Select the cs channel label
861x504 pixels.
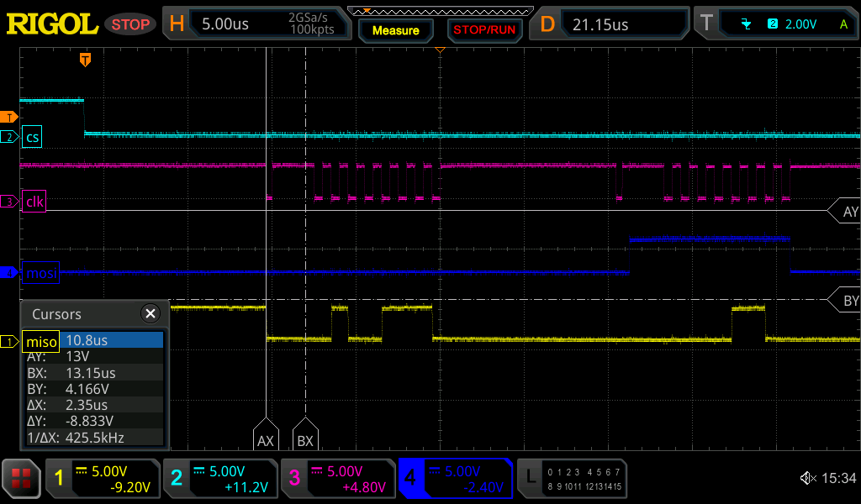(x=32, y=137)
